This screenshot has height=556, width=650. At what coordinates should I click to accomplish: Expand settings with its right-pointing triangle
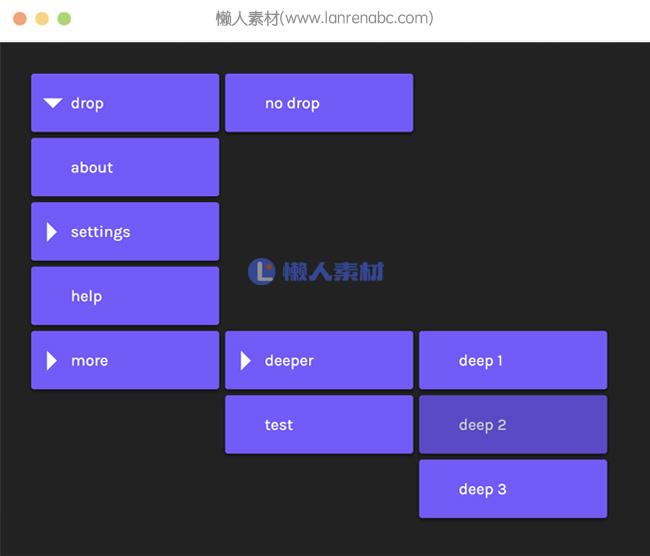click(x=51, y=232)
